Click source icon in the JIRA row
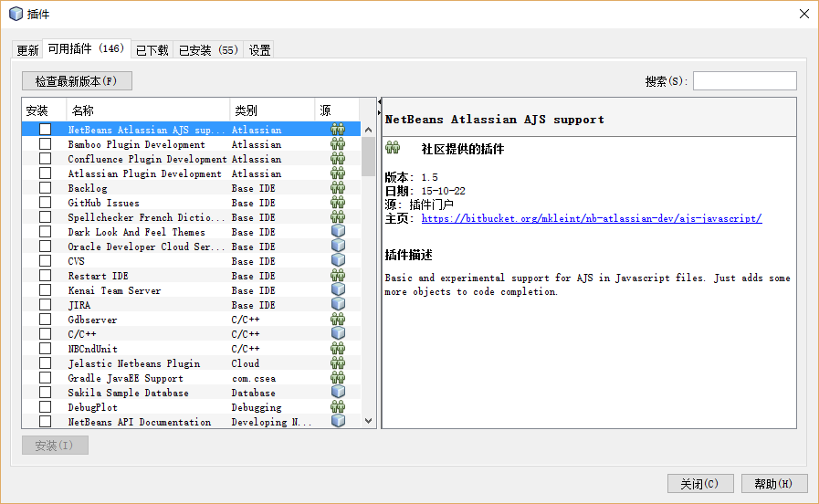The width and height of the screenshot is (819, 504). pos(338,305)
